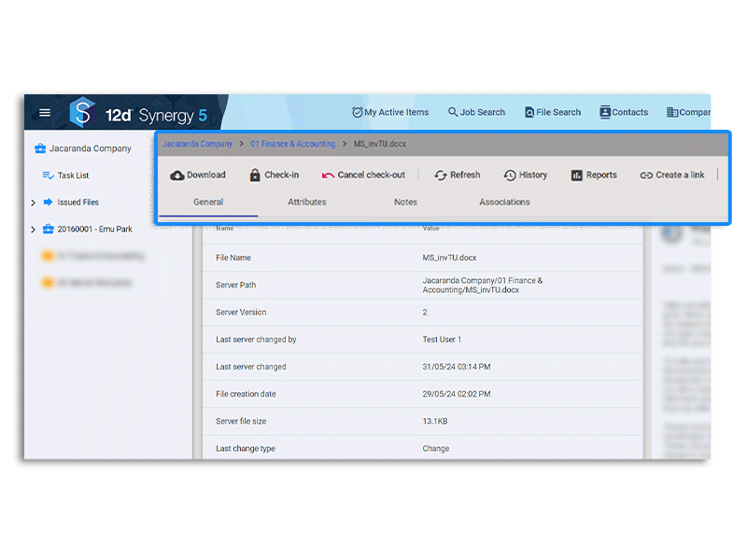Open File Search

pos(553,112)
